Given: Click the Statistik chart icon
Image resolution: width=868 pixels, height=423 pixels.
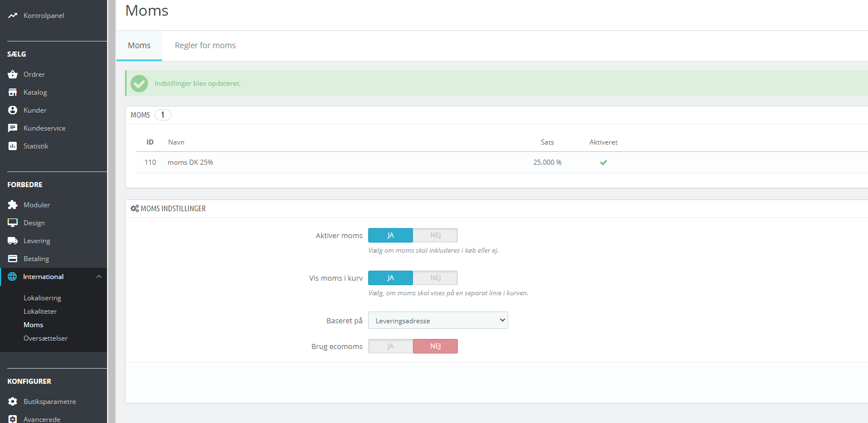Looking at the screenshot, I should (x=12, y=146).
